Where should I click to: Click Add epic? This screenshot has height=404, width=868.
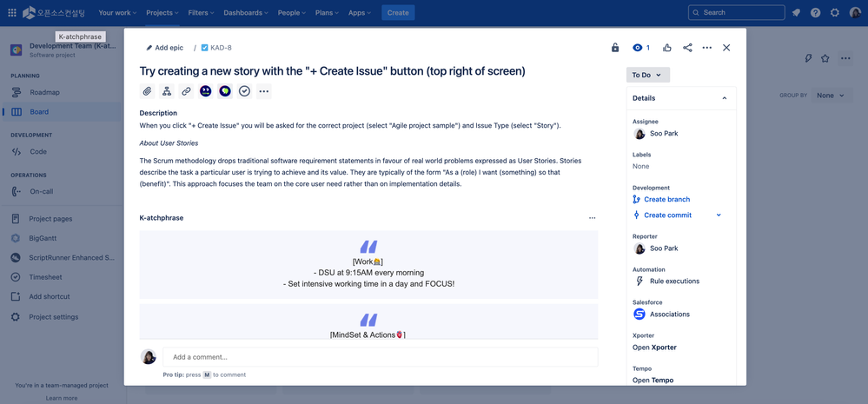coord(164,48)
